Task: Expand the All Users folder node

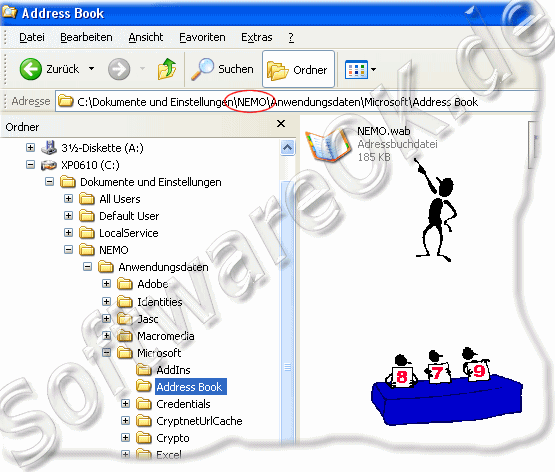Action: (x=68, y=198)
